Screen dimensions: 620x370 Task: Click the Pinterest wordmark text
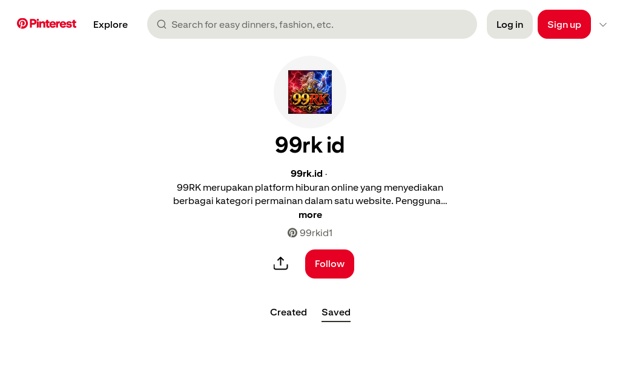pos(53,24)
